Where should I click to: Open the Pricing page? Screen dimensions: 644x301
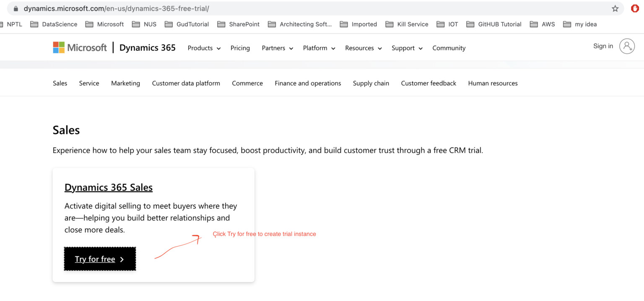240,48
